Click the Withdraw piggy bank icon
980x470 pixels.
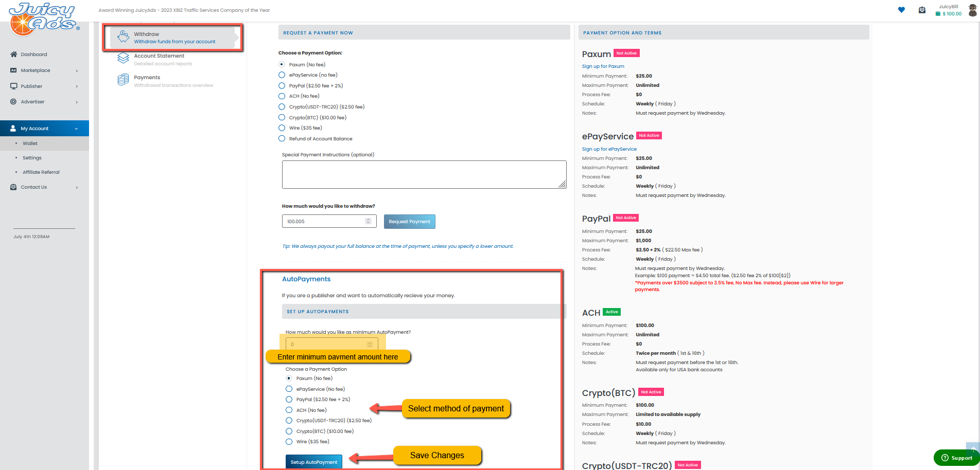coord(123,37)
